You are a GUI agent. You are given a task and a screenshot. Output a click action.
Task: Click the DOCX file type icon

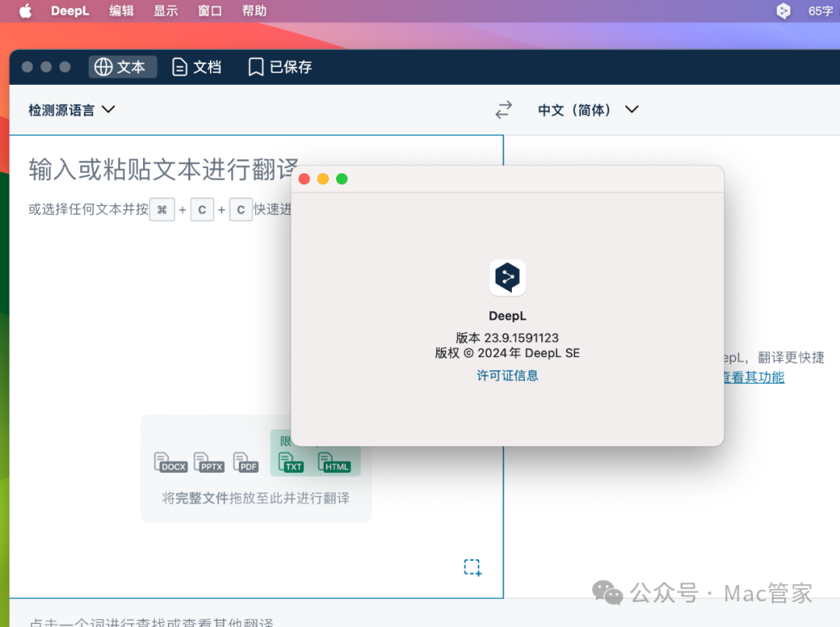(x=170, y=463)
